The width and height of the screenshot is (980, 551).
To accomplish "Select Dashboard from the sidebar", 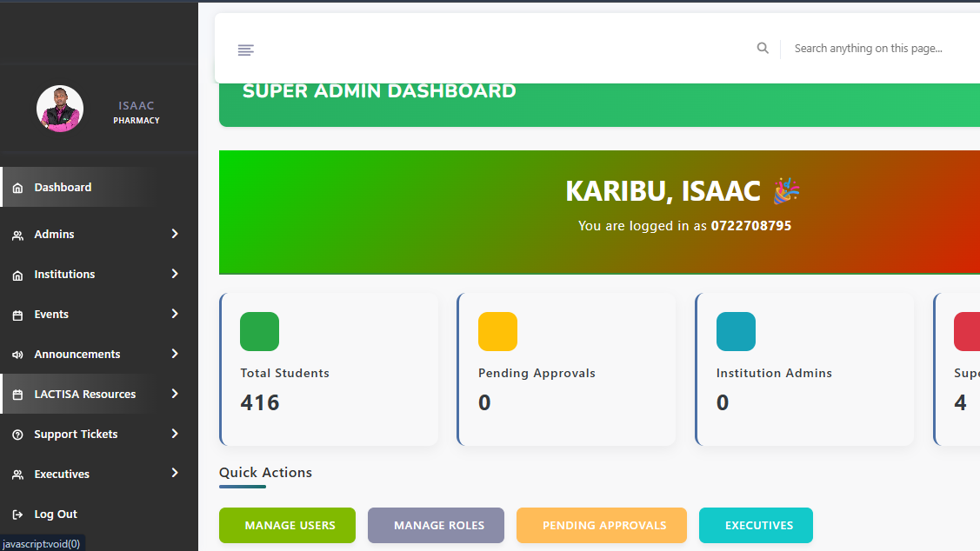I will click(63, 187).
